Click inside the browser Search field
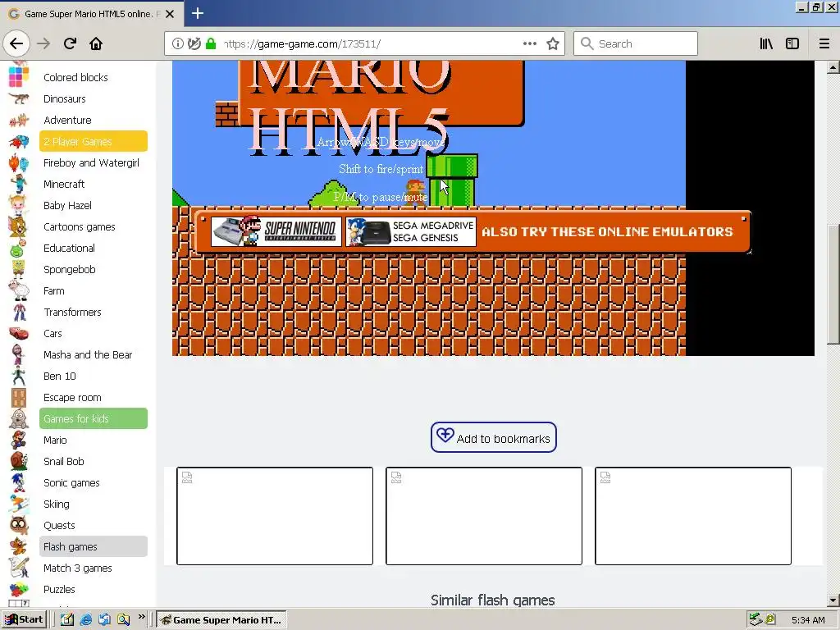The image size is (840, 630). pos(636,43)
